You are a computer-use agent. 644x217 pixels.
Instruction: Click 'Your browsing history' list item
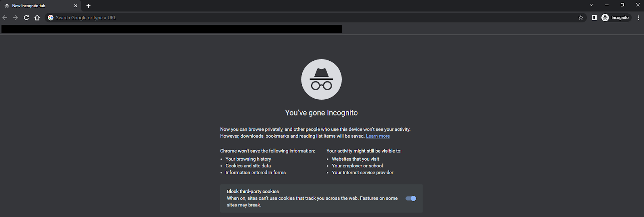[x=248, y=159]
